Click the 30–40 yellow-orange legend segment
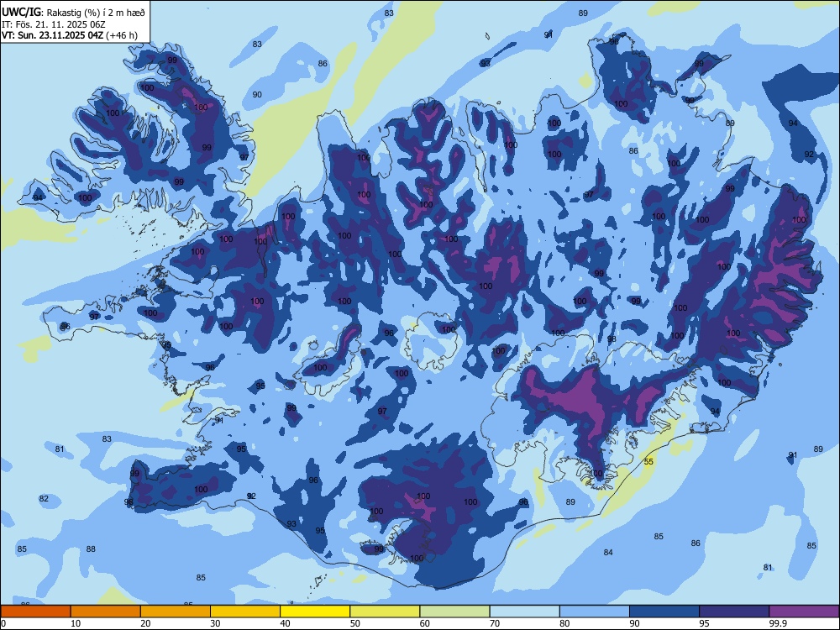Viewport: 840px width, 630px height. click(x=245, y=612)
